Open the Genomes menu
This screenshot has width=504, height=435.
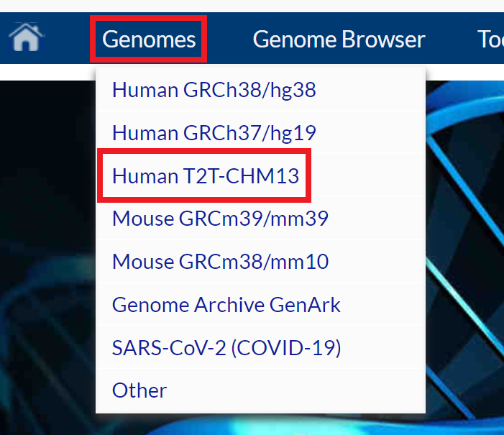coord(149,39)
